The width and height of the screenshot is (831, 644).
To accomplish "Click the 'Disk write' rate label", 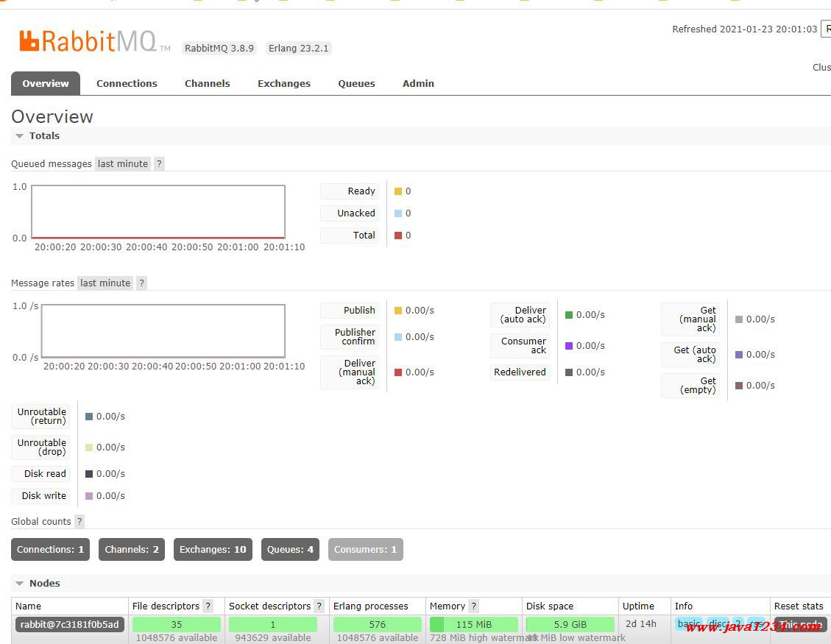I will pos(40,496).
